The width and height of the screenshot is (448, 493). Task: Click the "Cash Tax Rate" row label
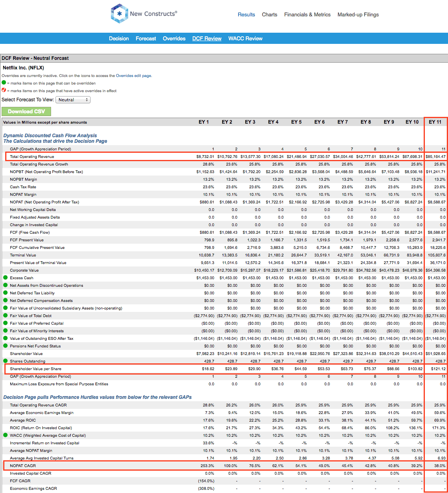pos(23,187)
